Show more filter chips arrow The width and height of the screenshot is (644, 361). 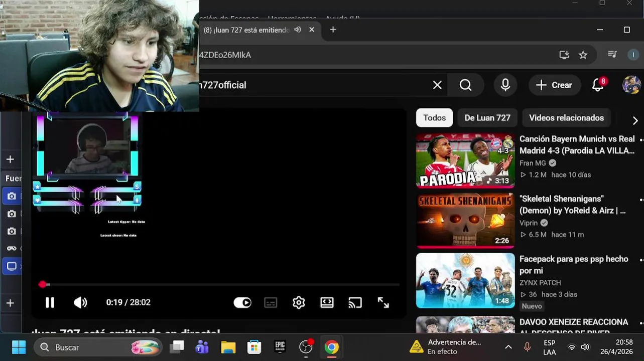tap(635, 120)
